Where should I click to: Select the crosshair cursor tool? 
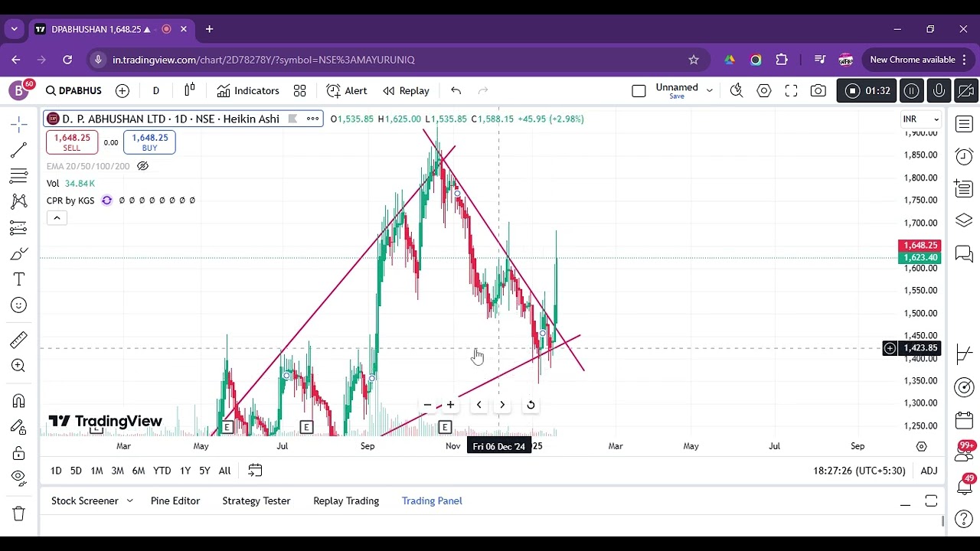click(19, 124)
